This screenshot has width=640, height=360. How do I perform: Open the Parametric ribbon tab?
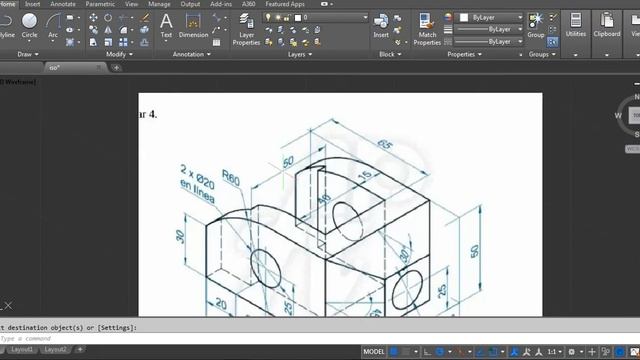pyautogui.click(x=100, y=4)
